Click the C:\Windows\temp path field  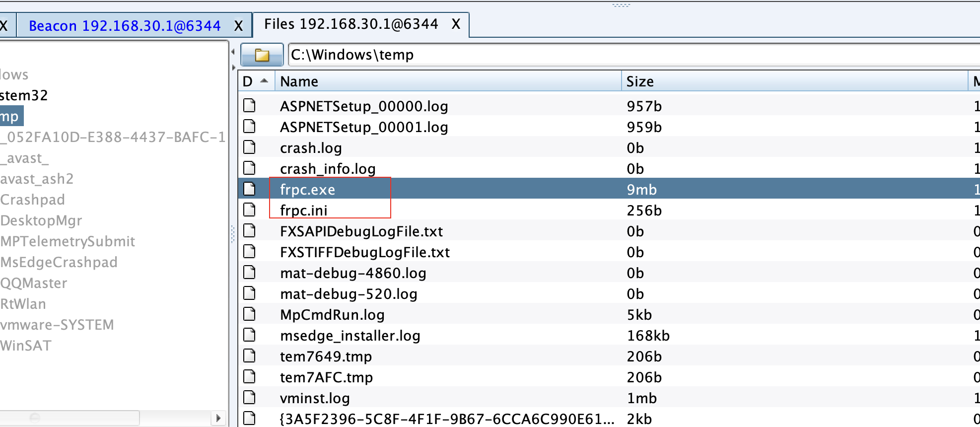point(634,55)
